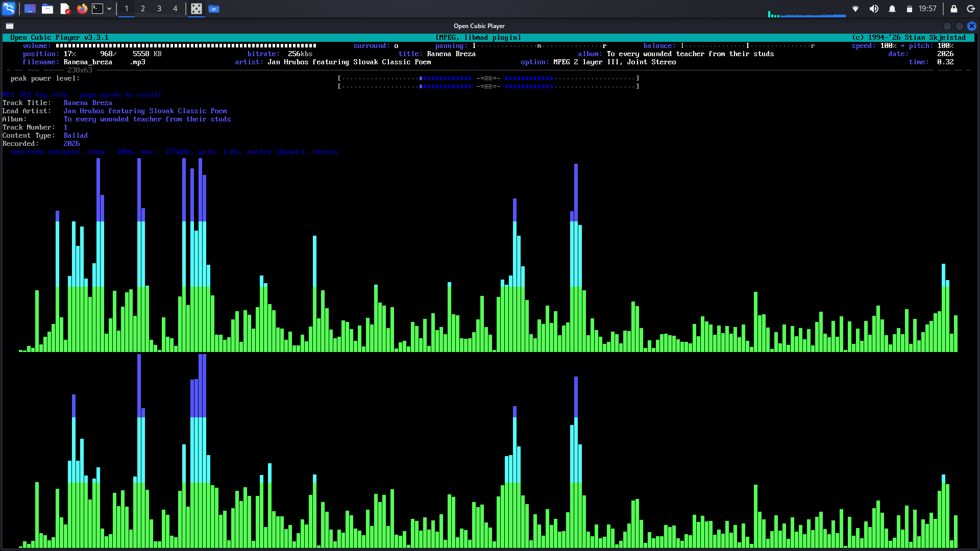Open the notifications bell
980x551 pixels.
892,9
